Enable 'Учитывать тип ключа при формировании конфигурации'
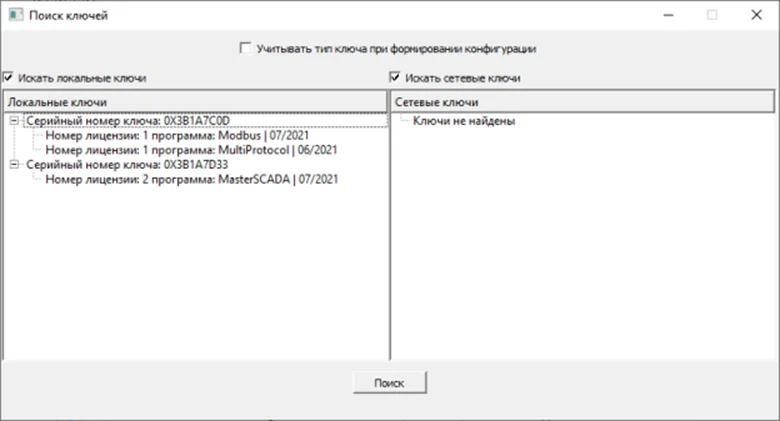The image size is (780, 421). click(245, 48)
